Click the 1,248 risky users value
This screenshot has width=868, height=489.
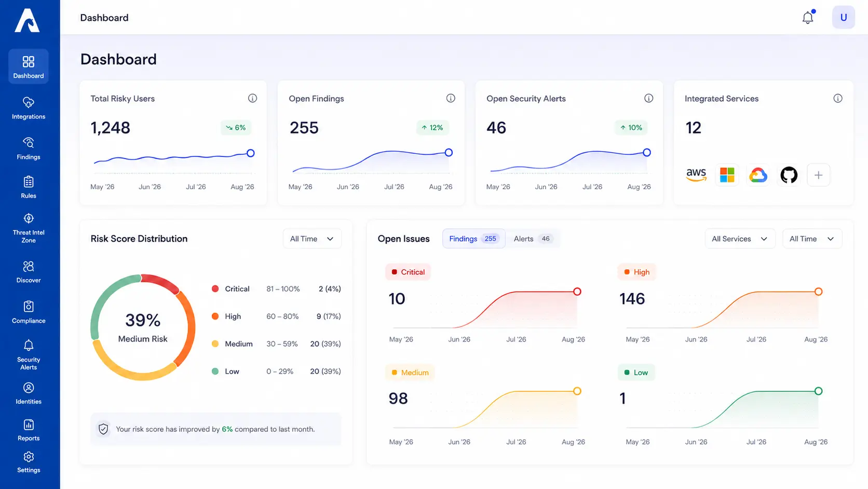[111, 128]
